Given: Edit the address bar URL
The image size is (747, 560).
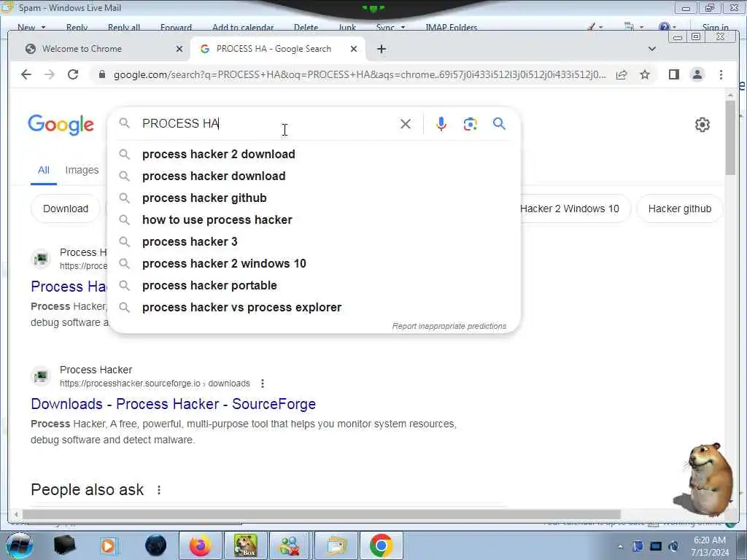Looking at the screenshot, I should (360, 75).
